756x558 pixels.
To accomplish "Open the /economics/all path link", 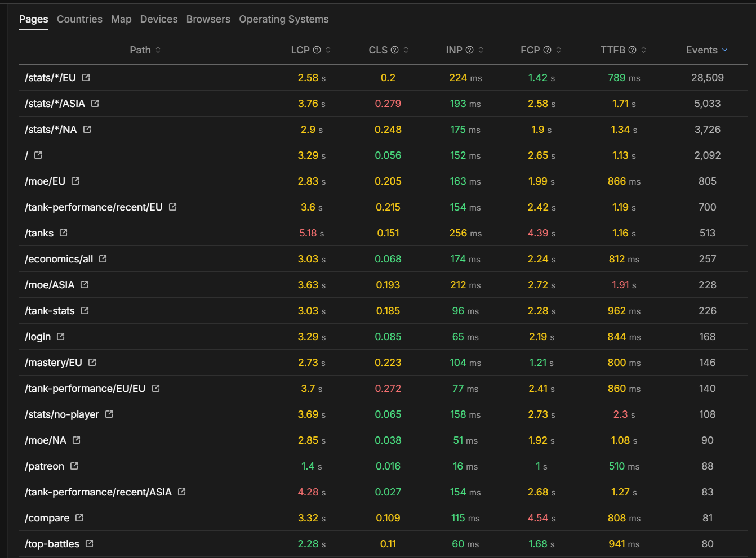I will coord(59,259).
